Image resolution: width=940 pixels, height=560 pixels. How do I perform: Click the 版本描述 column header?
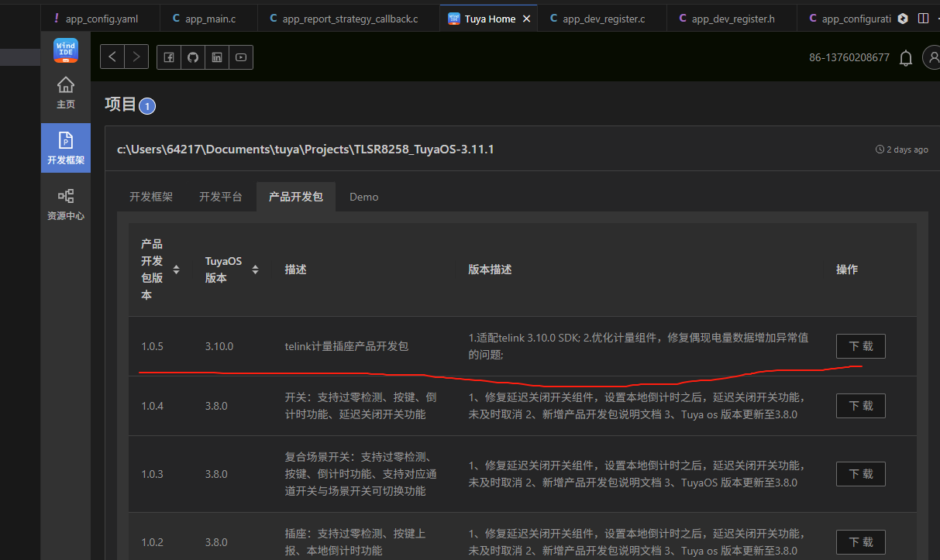[x=490, y=270]
